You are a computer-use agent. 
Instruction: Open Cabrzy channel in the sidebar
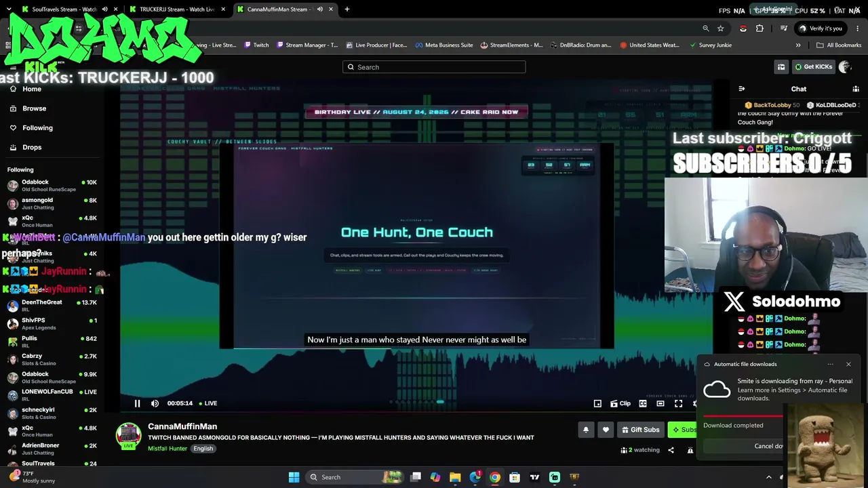pyautogui.click(x=51, y=359)
